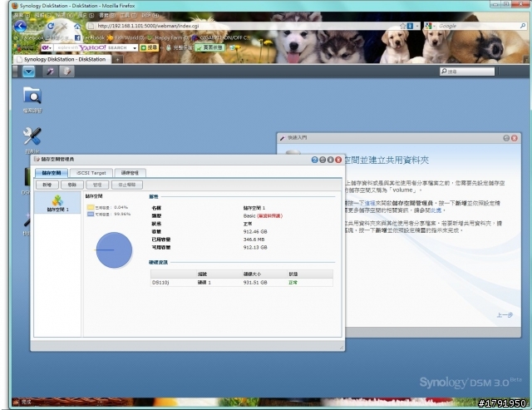
Task: Close the Storage Manager window
Action: [x=338, y=160]
